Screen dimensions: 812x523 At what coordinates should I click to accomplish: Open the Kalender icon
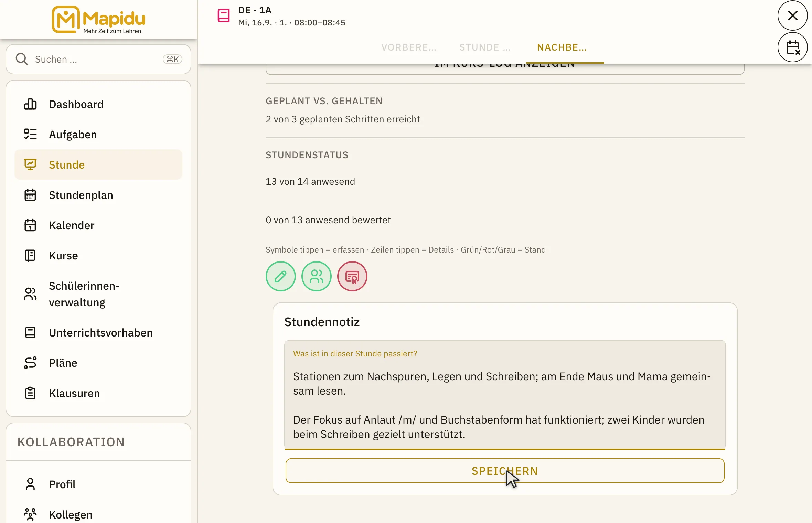coord(30,225)
